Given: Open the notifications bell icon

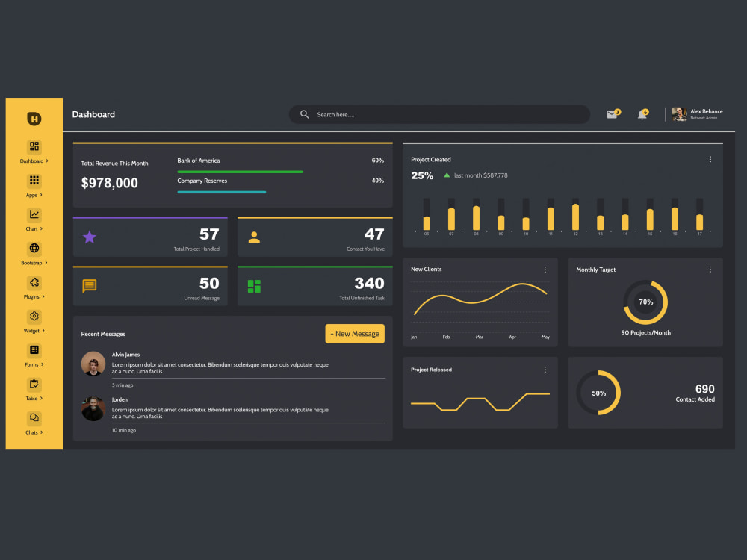Looking at the screenshot, I should [x=642, y=114].
